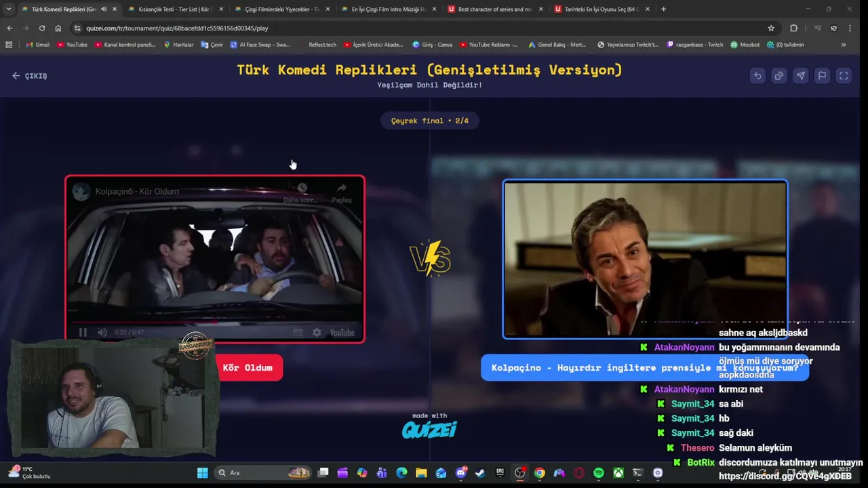Open the Haritalar bookmark

click(178, 45)
